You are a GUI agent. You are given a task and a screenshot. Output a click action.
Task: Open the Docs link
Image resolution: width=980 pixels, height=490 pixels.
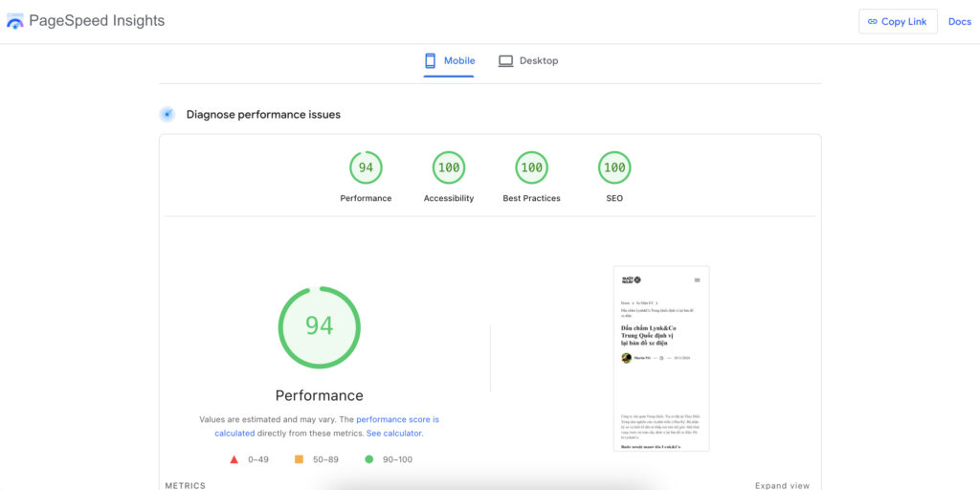click(x=959, y=21)
